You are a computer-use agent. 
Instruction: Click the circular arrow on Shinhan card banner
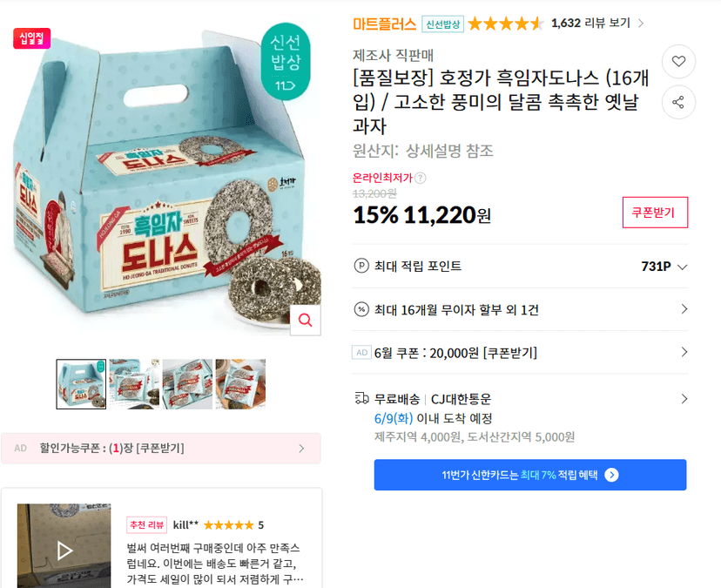611,475
